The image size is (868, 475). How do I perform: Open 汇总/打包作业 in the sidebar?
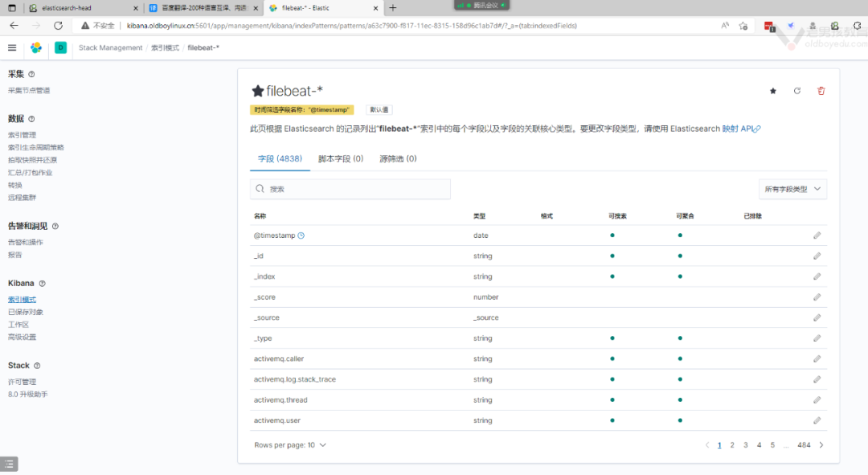pyautogui.click(x=30, y=173)
